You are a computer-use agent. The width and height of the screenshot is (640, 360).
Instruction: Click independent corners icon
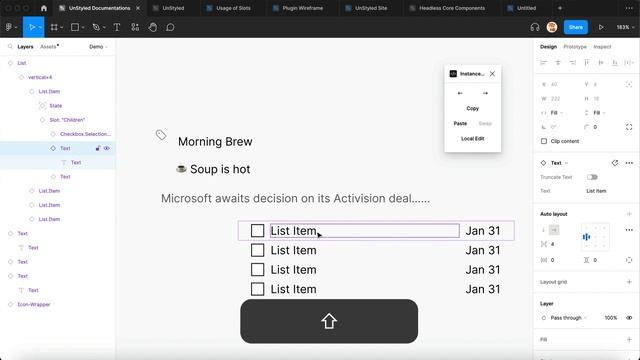629,127
